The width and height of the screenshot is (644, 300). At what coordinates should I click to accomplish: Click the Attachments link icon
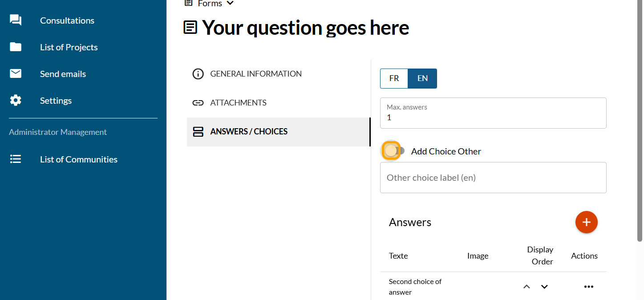coord(198,103)
